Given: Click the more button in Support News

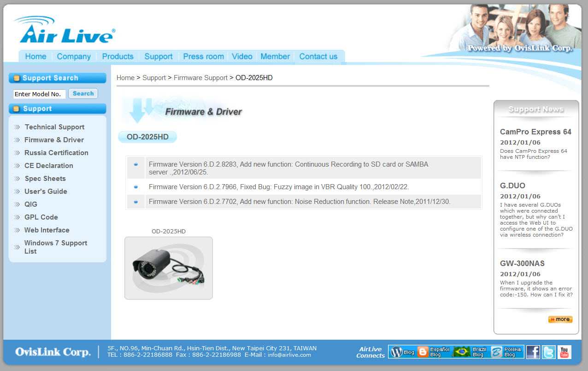Looking at the screenshot, I should 560,319.
